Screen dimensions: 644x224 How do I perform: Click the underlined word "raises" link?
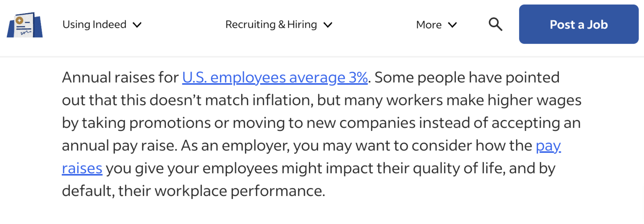(x=82, y=168)
